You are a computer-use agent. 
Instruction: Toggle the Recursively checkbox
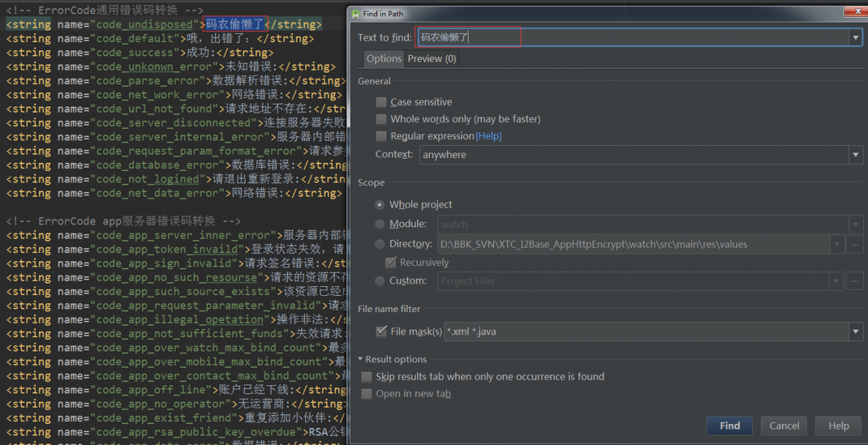tap(391, 262)
